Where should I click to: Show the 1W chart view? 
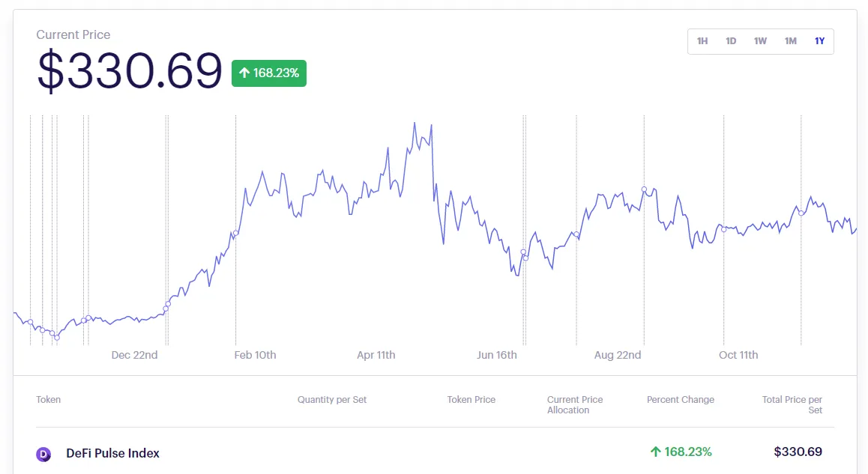(x=760, y=41)
